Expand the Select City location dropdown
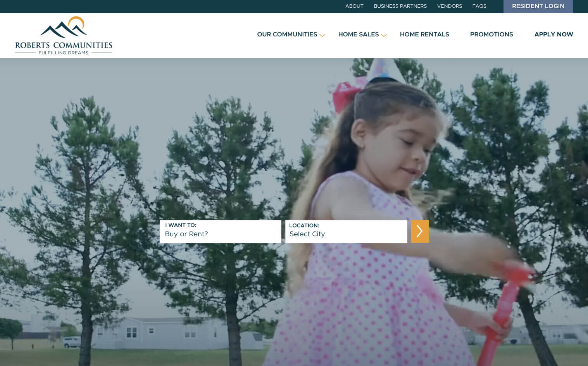 point(346,232)
